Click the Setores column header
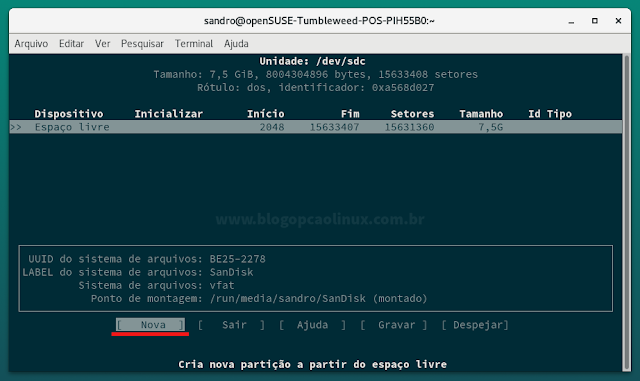The height and width of the screenshot is (381, 640). (x=412, y=114)
